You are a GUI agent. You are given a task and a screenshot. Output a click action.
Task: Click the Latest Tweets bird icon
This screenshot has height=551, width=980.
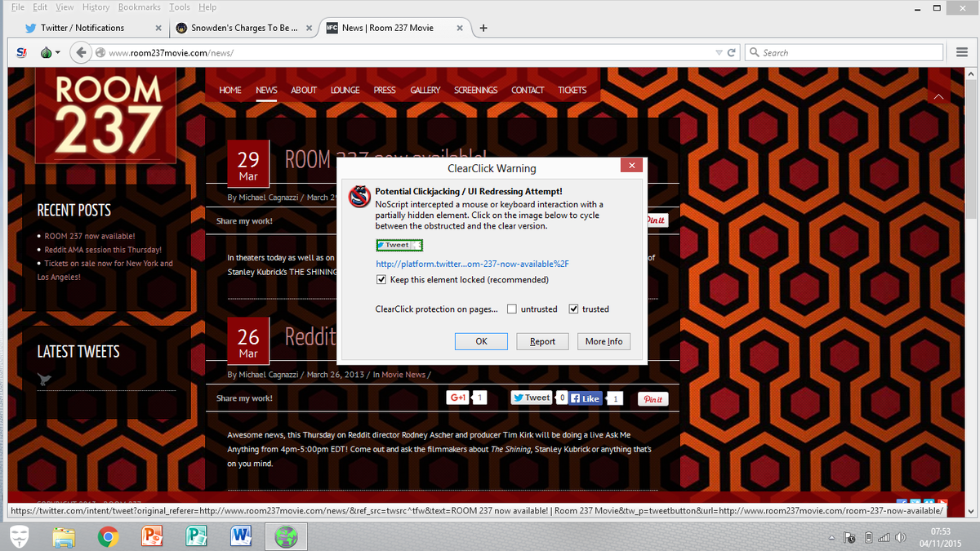point(45,379)
